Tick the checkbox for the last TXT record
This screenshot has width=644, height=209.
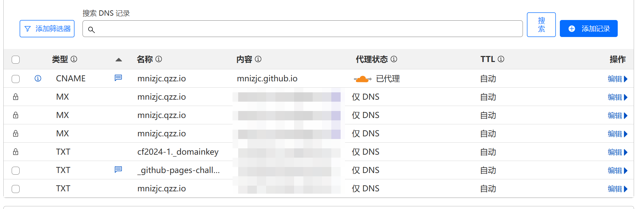click(16, 189)
